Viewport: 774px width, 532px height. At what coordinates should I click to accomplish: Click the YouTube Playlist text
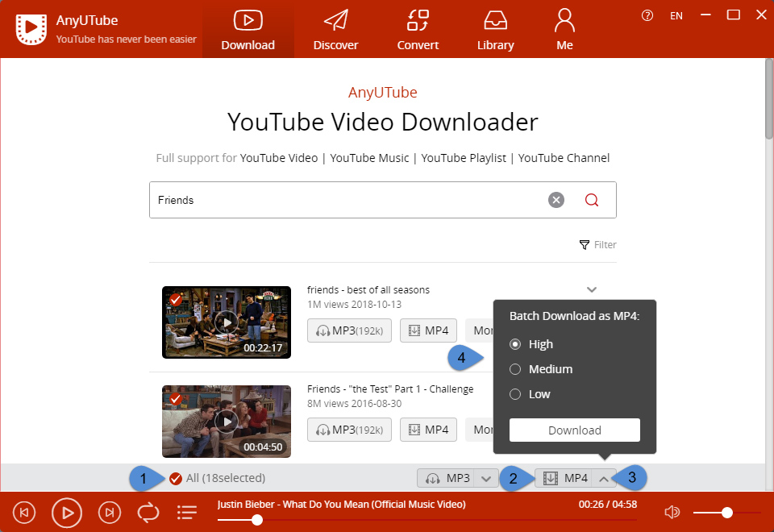[x=464, y=158]
